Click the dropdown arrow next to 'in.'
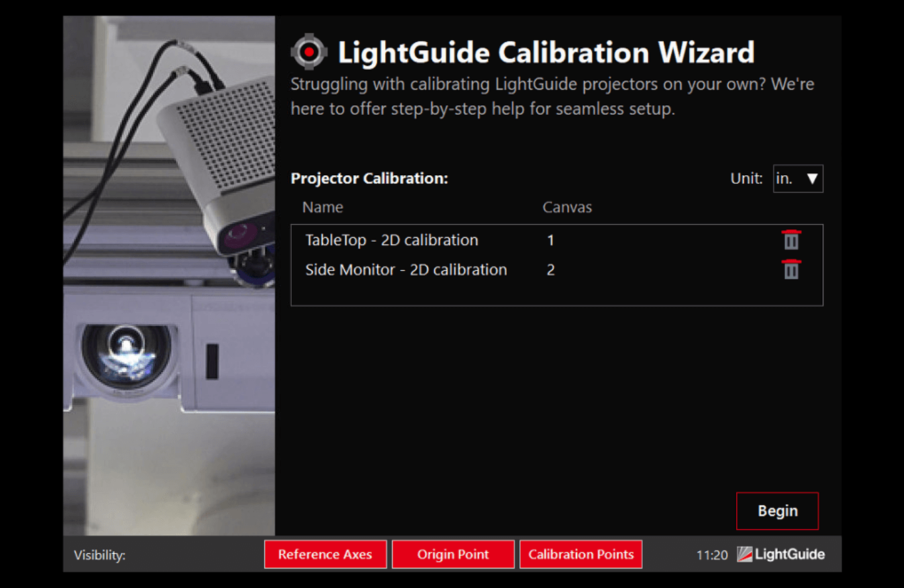904x588 pixels. [813, 179]
